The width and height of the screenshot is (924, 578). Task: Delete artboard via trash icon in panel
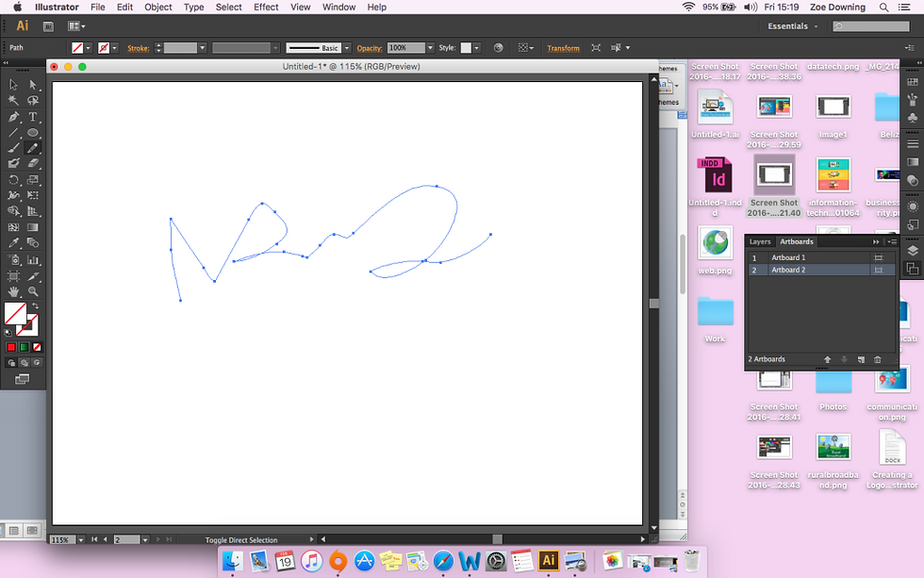(878, 359)
